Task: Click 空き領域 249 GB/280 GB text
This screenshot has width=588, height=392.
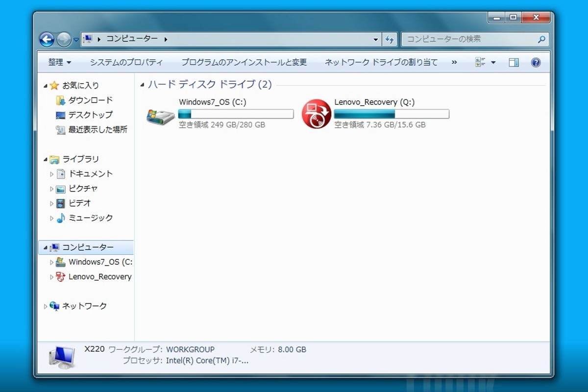Action: 222,124
